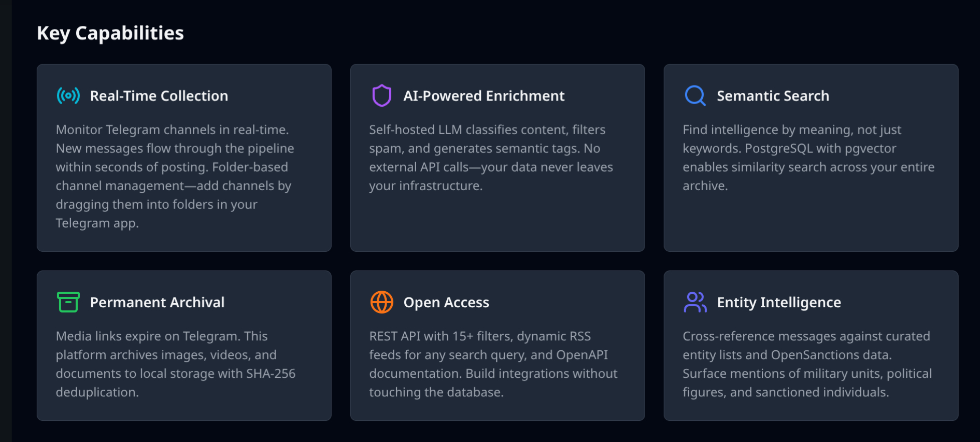
Task: Click the self-hosted LLM description paragraph
Action: click(x=491, y=158)
